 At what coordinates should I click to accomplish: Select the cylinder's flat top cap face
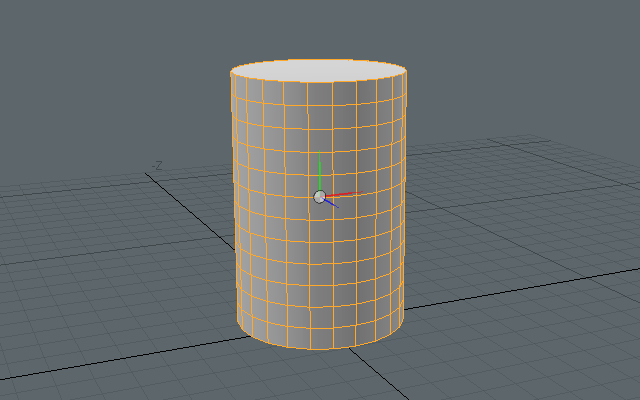point(319,70)
